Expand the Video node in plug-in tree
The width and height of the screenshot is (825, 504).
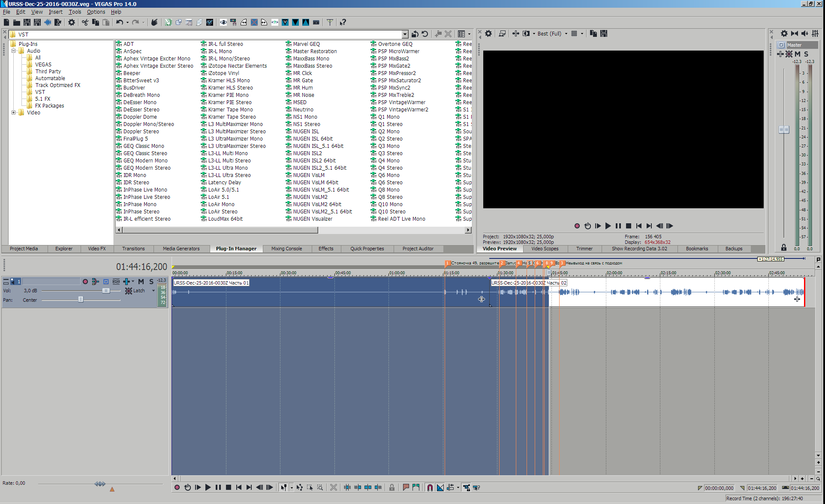pyautogui.click(x=14, y=113)
